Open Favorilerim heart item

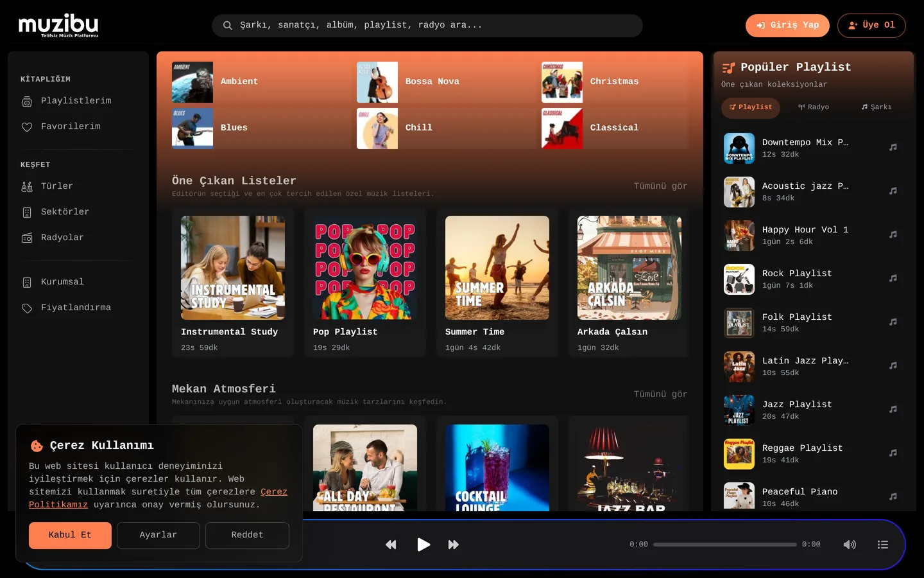tap(78, 127)
